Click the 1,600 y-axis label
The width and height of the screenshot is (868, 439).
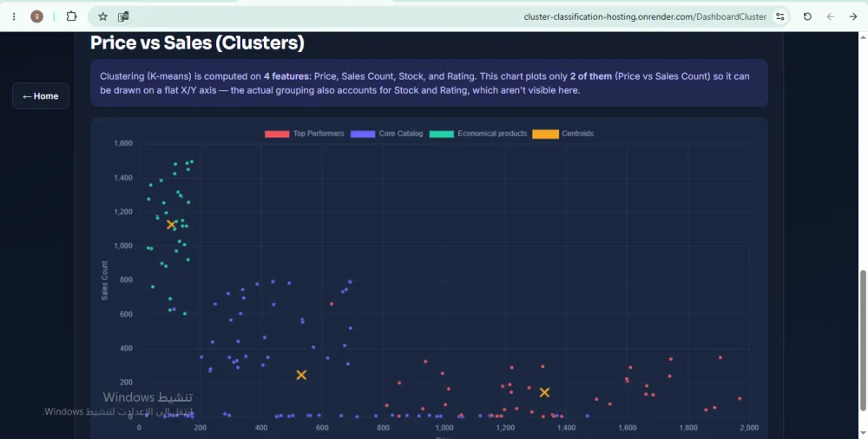(123, 143)
